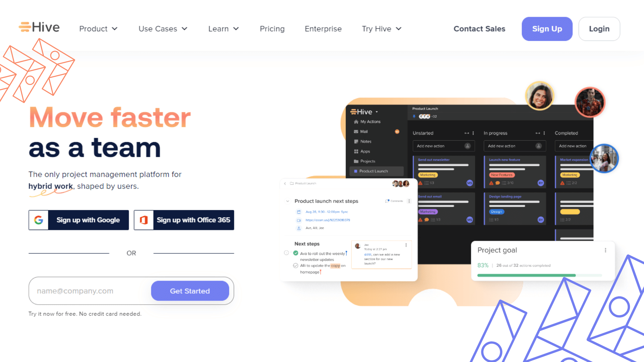Click the Google logo icon for signup
644x362 pixels.
pos(39,220)
